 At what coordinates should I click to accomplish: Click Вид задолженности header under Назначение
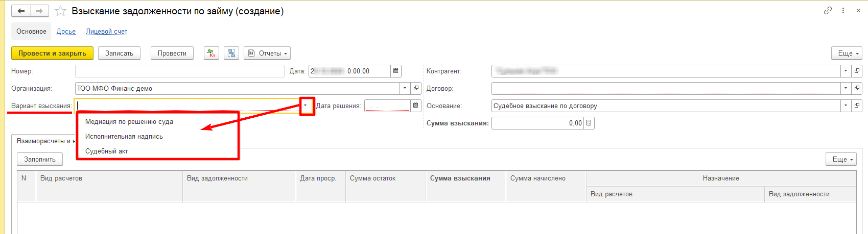point(810,194)
